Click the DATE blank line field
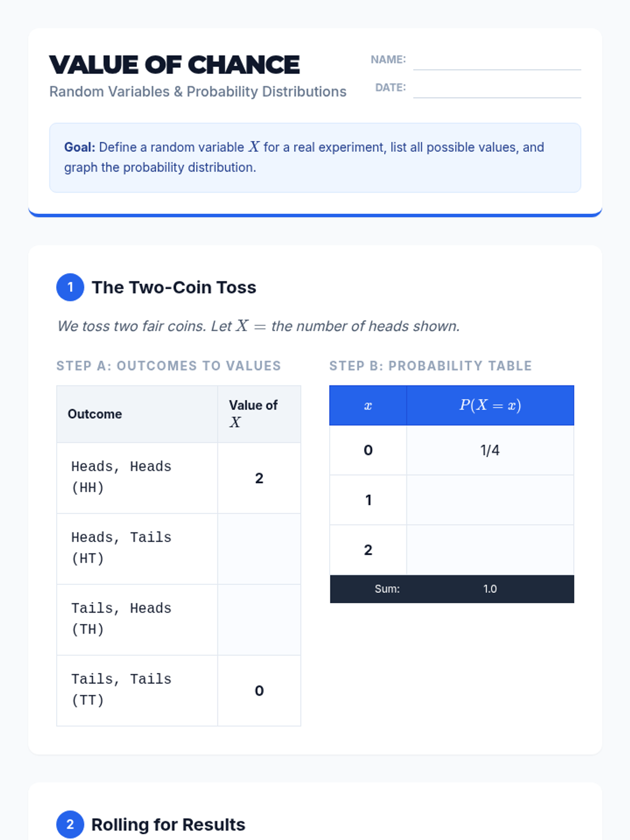Image resolution: width=630 pixels, height=840 pixels. point(497,89)
